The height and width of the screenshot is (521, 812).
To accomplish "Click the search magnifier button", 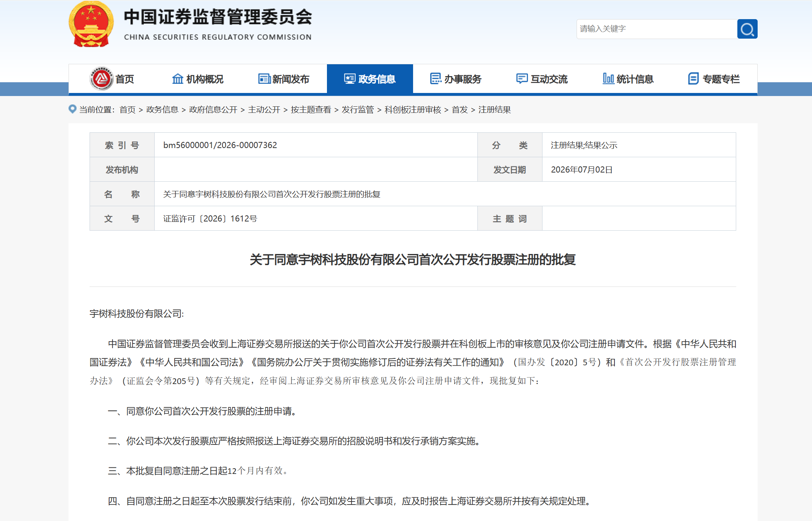I will click(x=747, y=29).
